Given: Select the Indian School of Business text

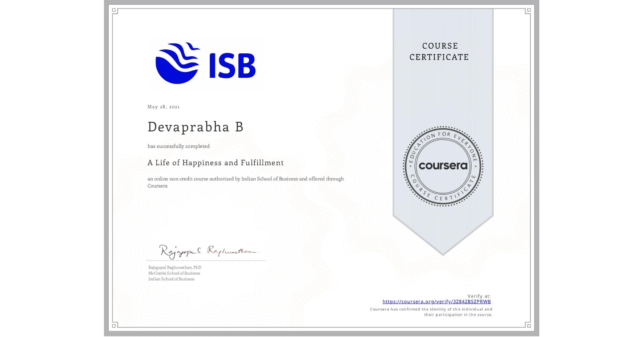Looking at the screenshot, I should tap(171, 279).
